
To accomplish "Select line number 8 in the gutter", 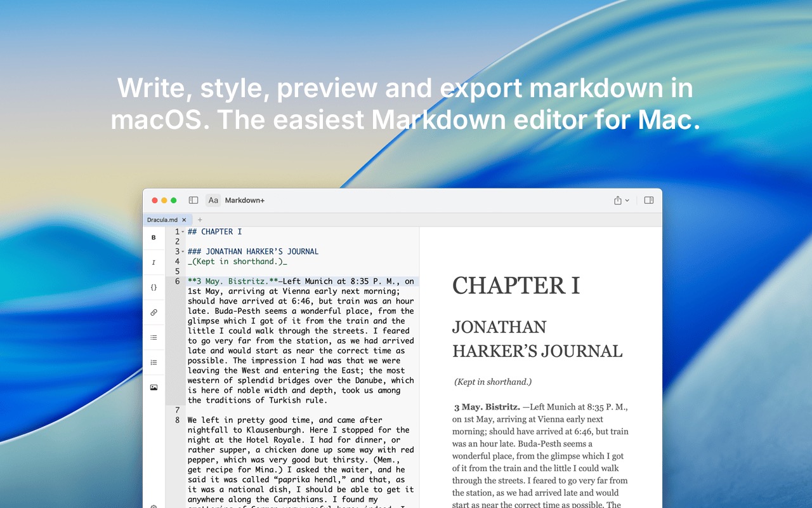I will [178, 420].
